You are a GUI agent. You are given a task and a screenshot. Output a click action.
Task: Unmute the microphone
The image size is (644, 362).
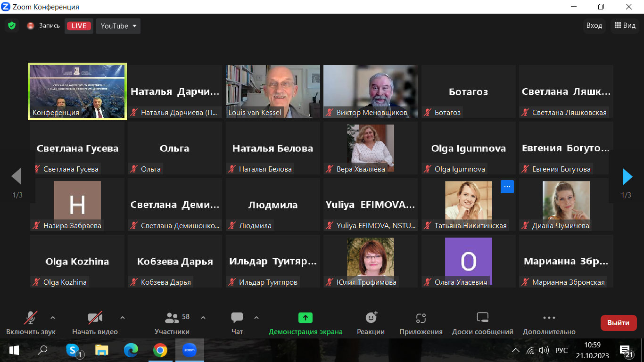tap(31, 322)
